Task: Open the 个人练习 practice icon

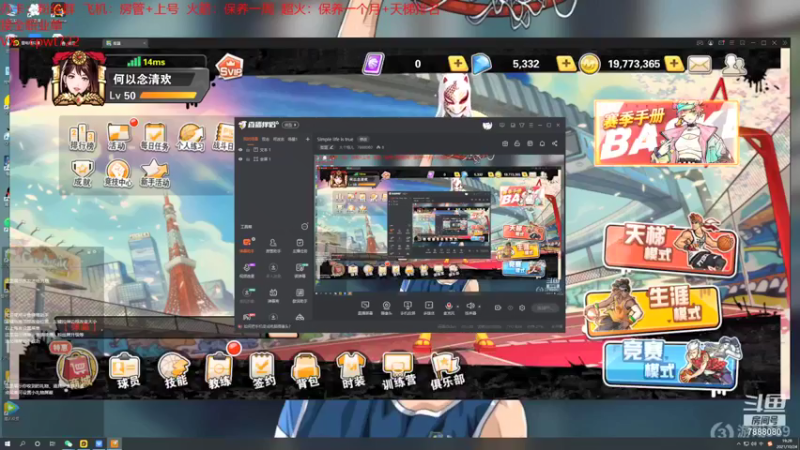Action: click(190, 137)
